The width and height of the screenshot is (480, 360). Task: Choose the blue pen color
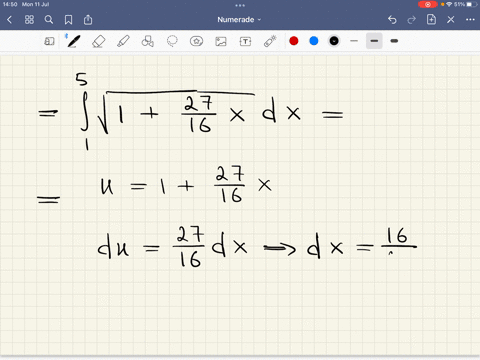[x=314, y=41]
